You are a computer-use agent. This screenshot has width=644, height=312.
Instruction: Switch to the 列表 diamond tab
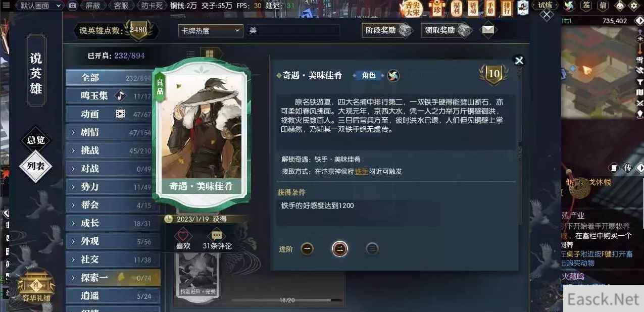click(x=36, y=166)
